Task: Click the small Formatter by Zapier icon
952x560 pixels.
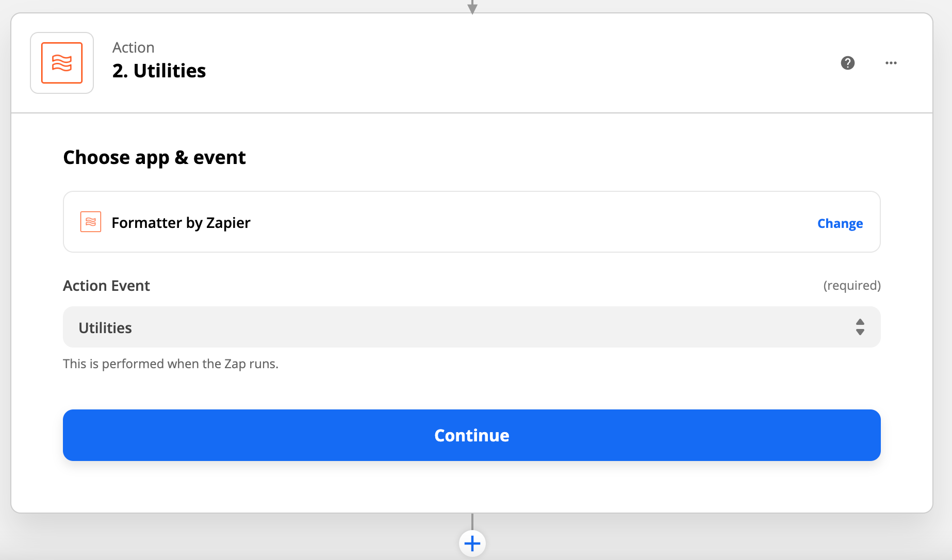Action: click(x=91, y=222)
